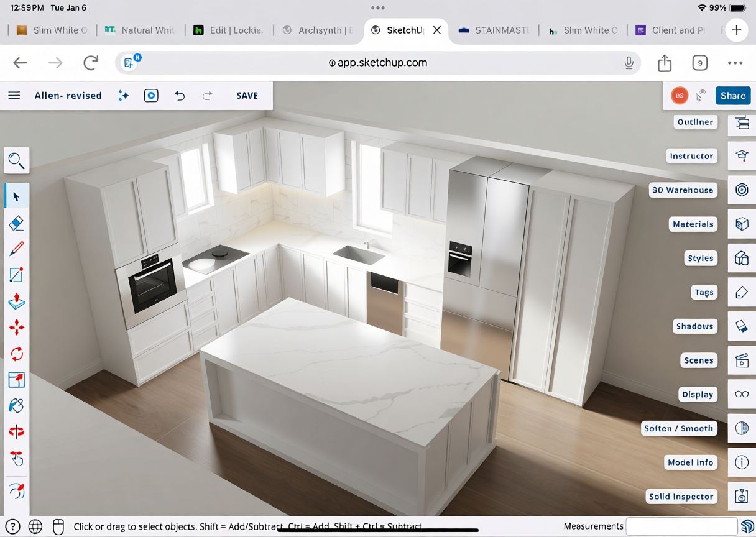Switch to the STAINMASTER browser tab
Image resolution: width=756 pixels, height=537 pixels.
click(494, 30)
